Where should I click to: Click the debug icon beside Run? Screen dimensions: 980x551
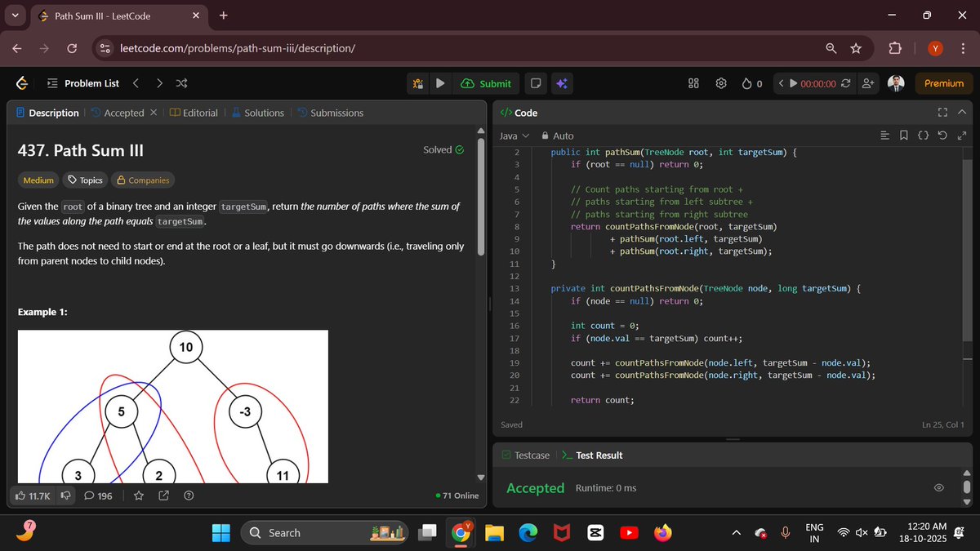pyautogui.click(x=417, y=83)
